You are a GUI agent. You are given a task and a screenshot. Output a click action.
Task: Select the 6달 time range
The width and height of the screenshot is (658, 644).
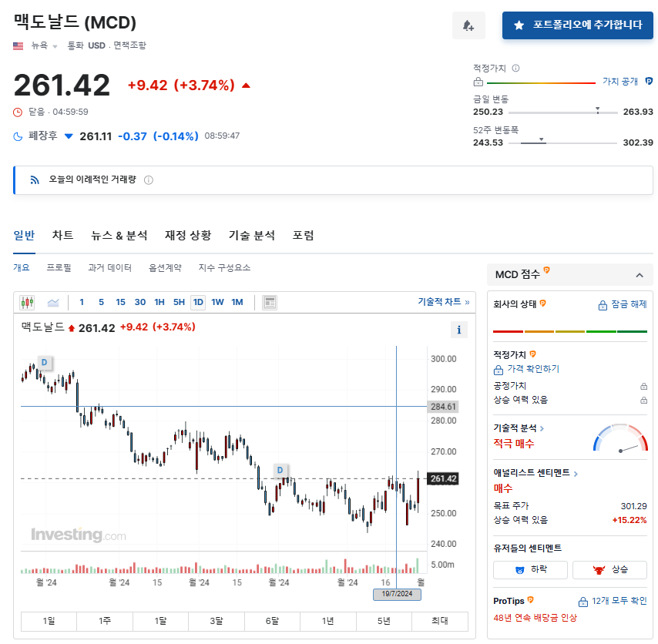pos(272,621)
